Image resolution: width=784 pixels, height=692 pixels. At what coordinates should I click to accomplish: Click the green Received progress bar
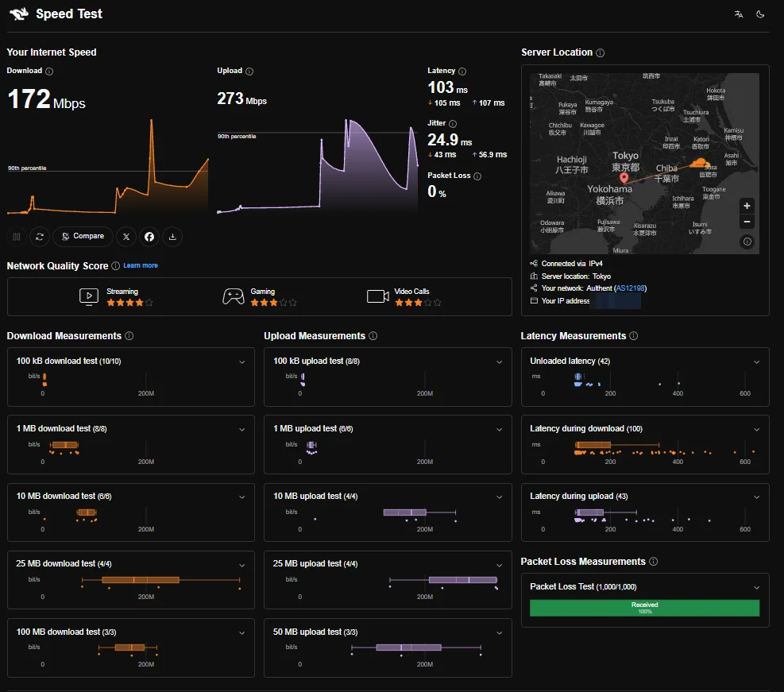[644, 608]
